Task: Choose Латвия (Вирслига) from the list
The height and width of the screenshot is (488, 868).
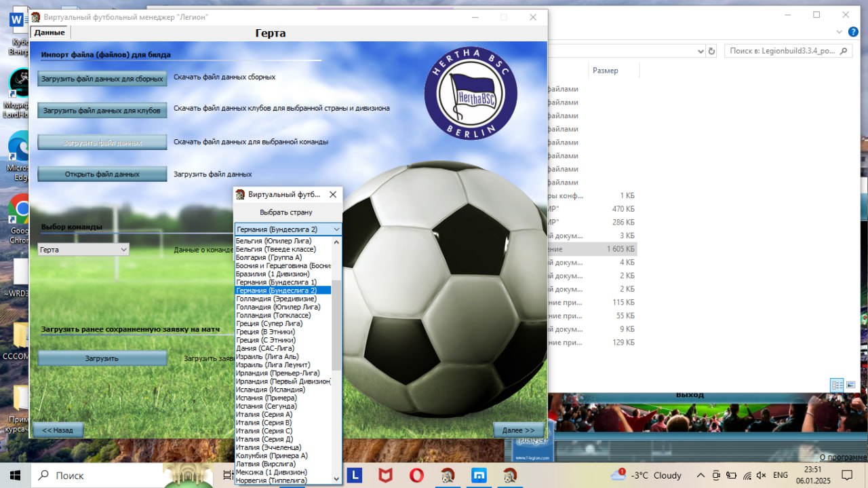Action: (x=283, y=464)
